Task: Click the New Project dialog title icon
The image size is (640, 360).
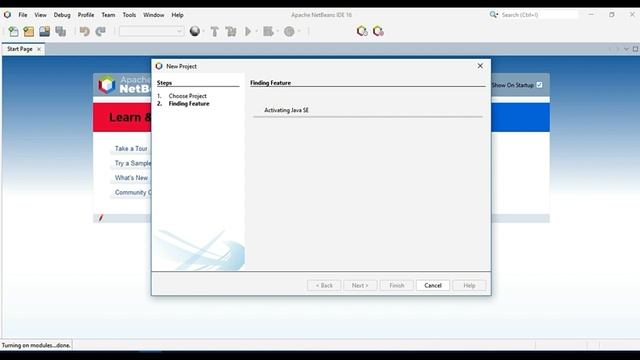Action: pos(159,66)
